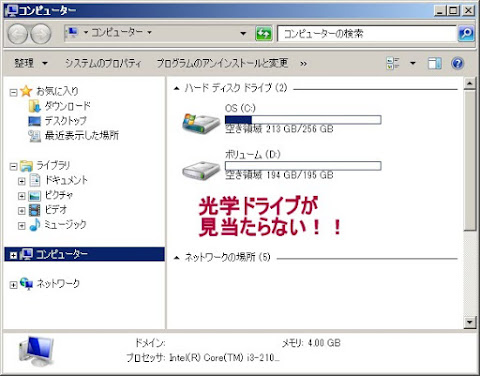Change view with the view mode icon
480x376 pixels.
point(393,63)
